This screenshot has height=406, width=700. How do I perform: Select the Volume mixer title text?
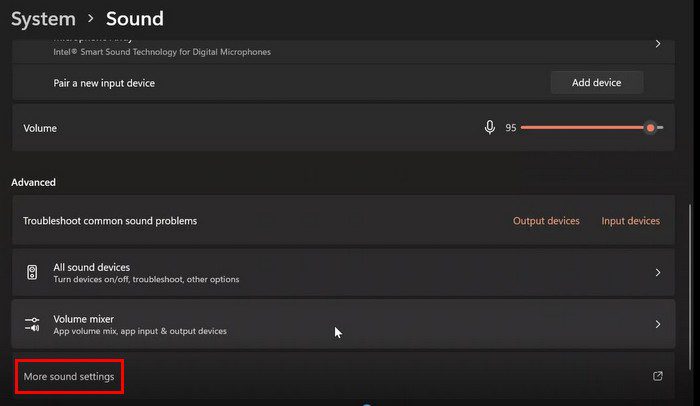(x=83, y=318)
